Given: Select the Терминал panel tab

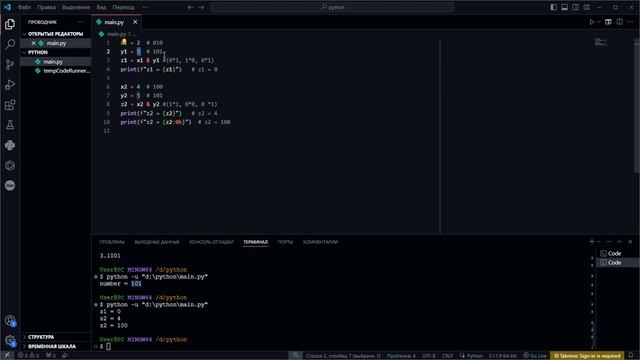Looking at the screenshot, I should pyautogui.click(x=256, y=242).
